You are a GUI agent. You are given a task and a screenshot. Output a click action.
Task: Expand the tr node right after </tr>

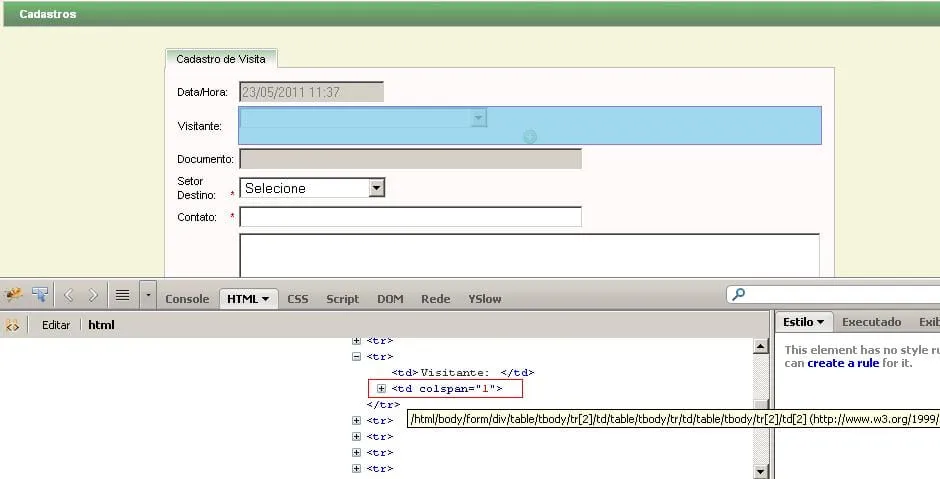(x=356, y=421)
